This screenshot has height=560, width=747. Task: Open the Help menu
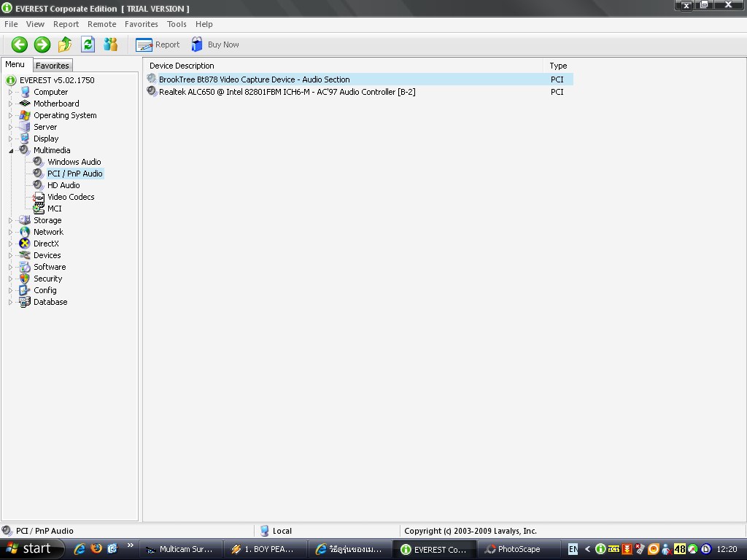(x=204, y=24)
